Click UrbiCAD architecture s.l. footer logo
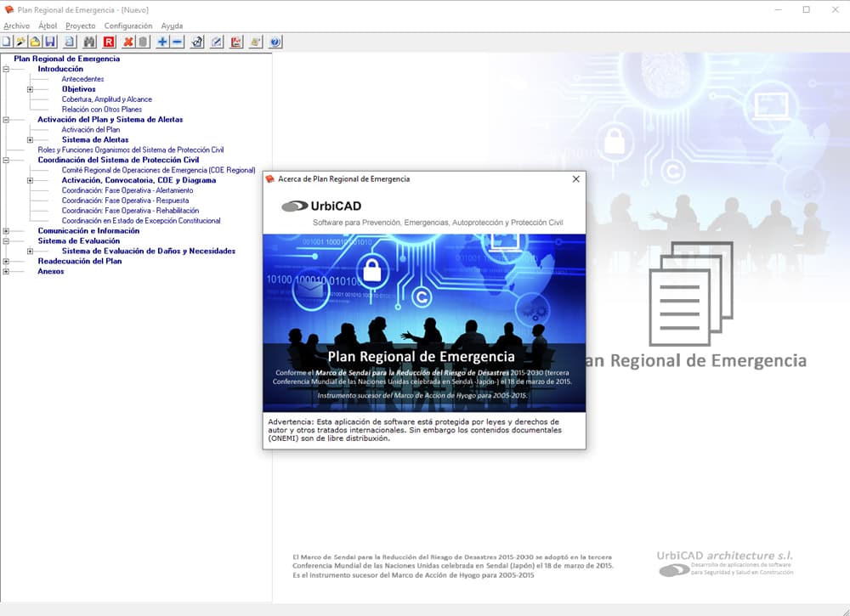The height and width of the screenshot is (616, 850). (x=725, y=563)
